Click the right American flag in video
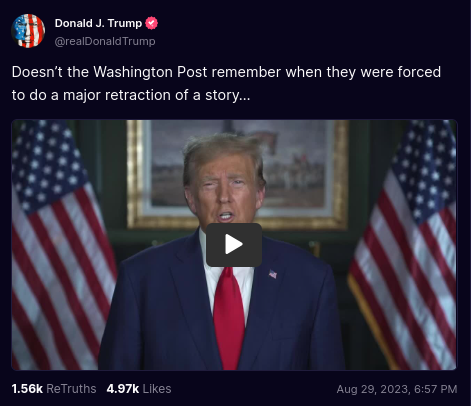 [405, 245]
